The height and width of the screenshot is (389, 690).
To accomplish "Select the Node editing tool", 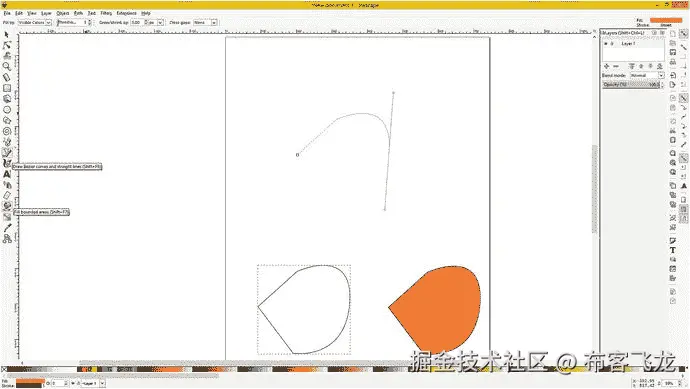I will (x=7, y=45).
